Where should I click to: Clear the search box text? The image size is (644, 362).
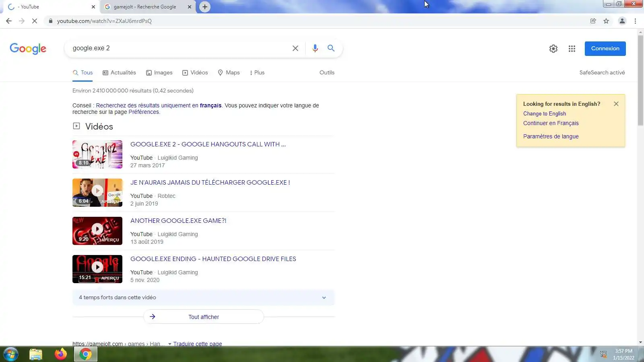295,48
